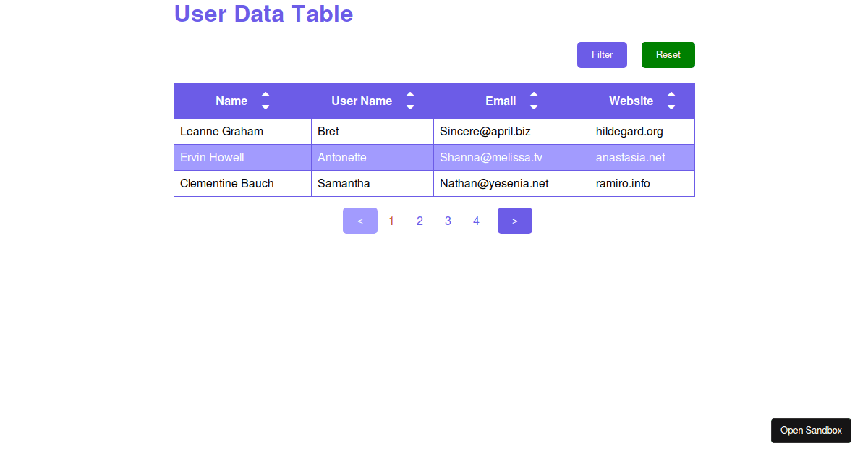
Task: Open page 3 of the table
Action: pyautogui.click(x=448, y=220)
